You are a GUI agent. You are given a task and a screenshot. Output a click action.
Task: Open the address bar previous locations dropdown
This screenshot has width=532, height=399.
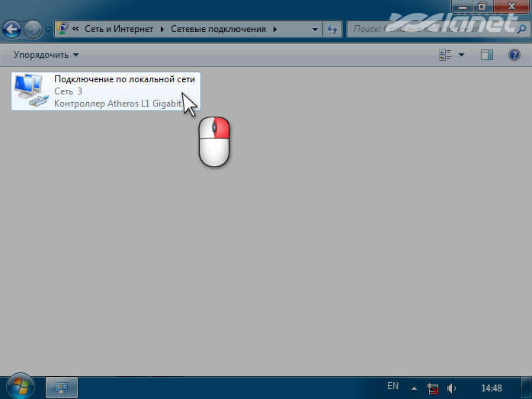[316, 29]
